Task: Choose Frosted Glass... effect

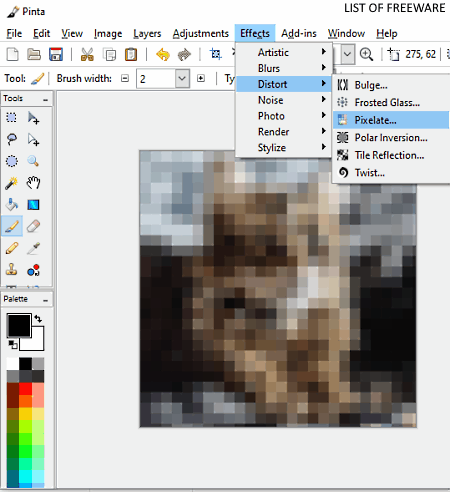Action: (x=391, y=102)
